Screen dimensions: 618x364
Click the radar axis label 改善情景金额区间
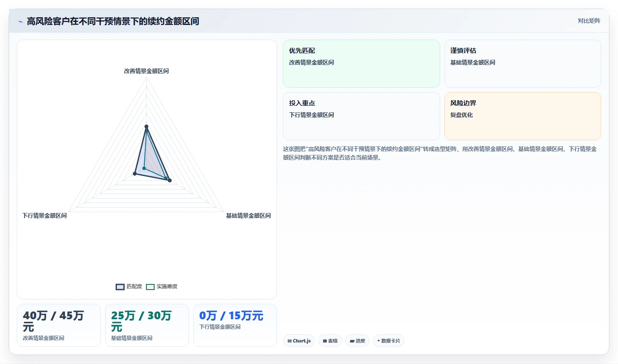146,71
